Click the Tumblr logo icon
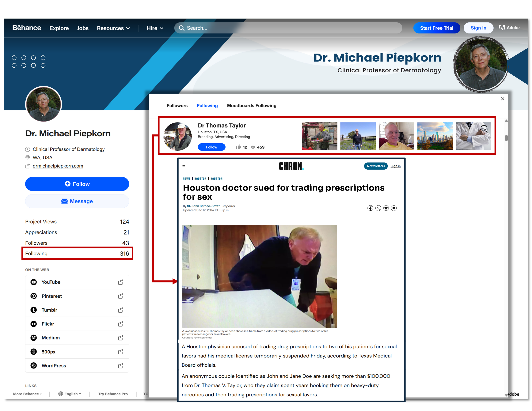Viewport: 532px width, 411px height. point(34,310)
